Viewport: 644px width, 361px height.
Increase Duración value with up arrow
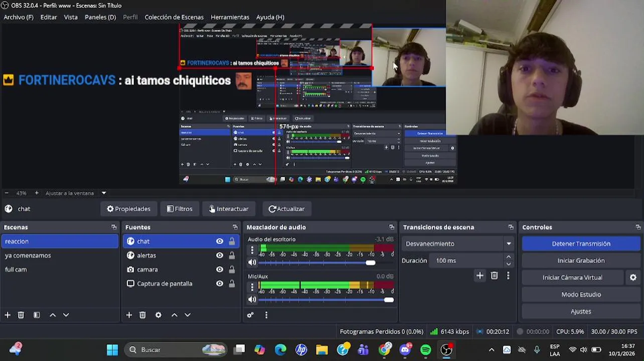[509, 257]
